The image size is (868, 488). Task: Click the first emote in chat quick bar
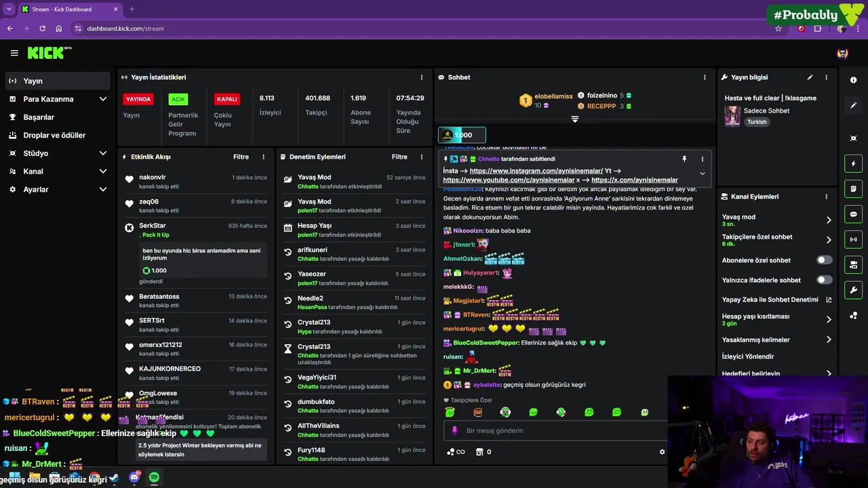(x=450, y=412)
